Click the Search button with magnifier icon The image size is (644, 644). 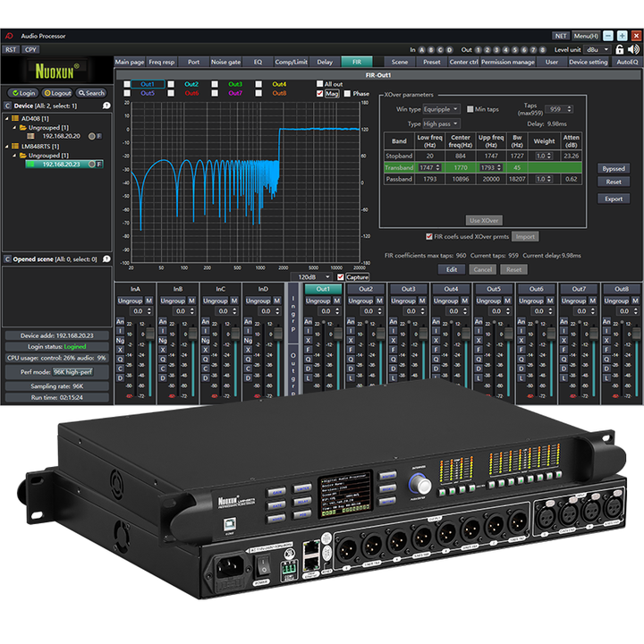(x=90, y=93)
